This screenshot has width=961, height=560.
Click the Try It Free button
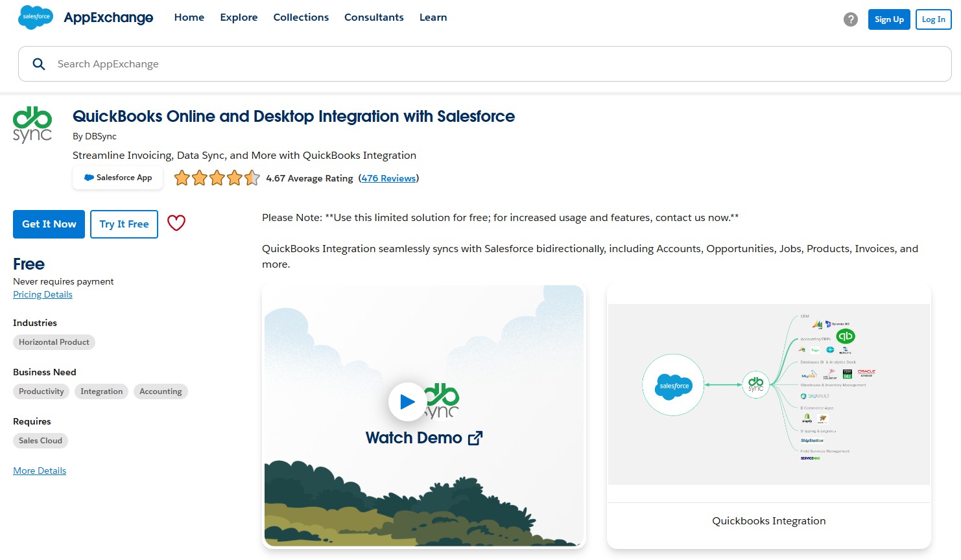click(x=124, y=224)
